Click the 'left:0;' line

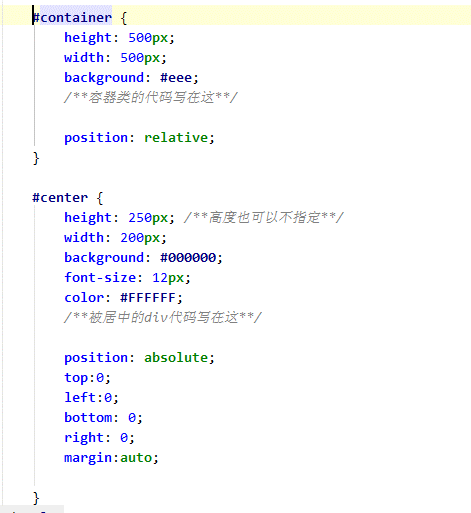pos(91,398)
